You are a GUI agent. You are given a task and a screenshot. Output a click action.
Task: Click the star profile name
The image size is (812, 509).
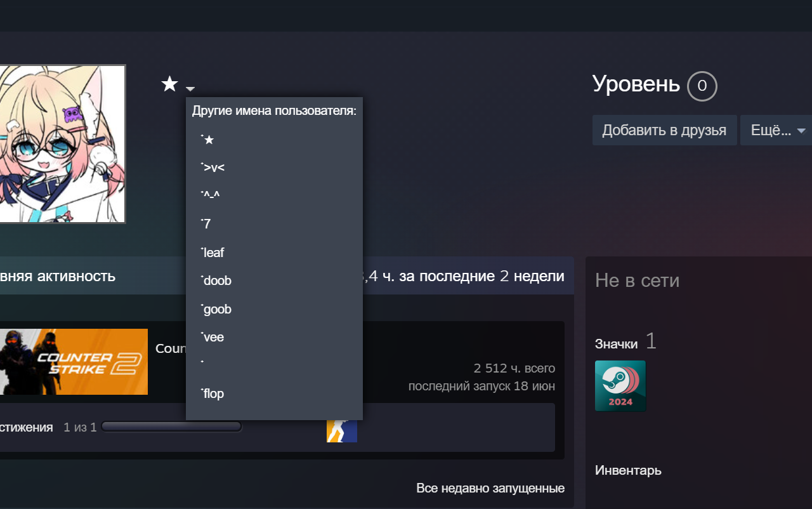click(169, 84)
